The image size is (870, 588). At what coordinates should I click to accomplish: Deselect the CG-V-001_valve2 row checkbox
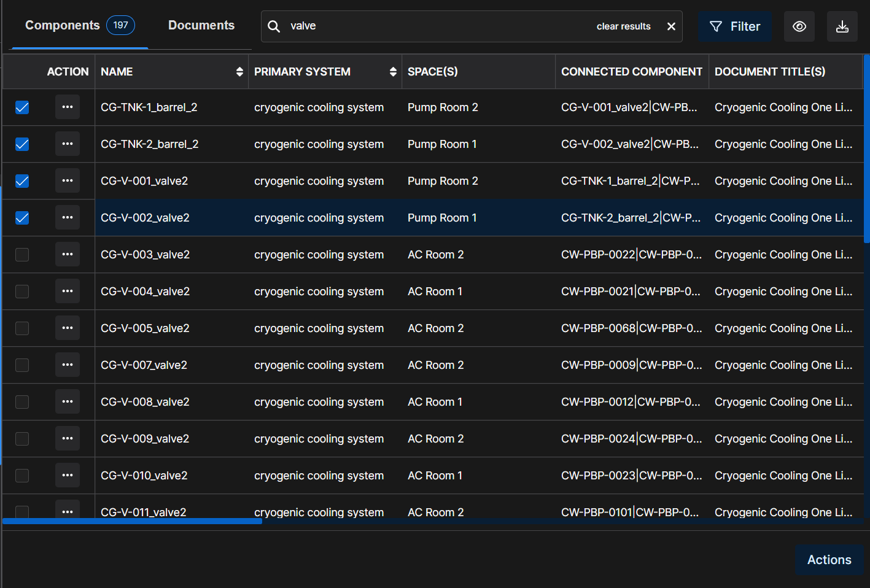(x=22, y=181)
